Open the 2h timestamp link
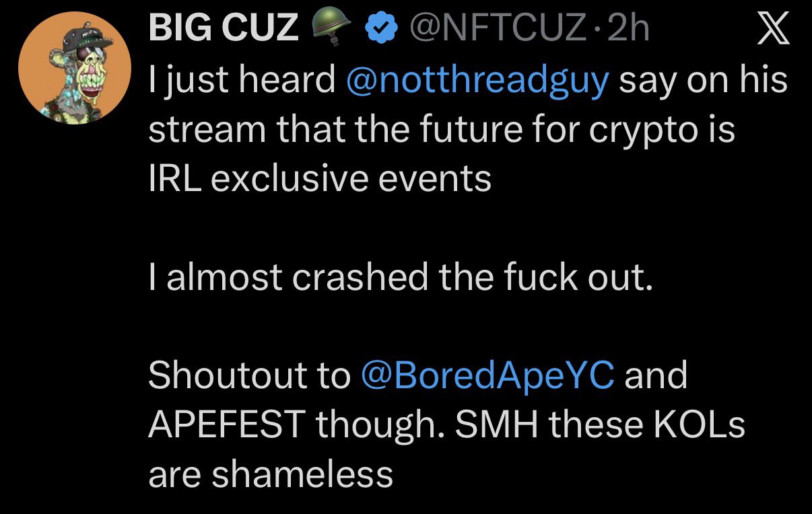This screenshot has height=514, width=812. pyautogui.click(x=628, y=28)
